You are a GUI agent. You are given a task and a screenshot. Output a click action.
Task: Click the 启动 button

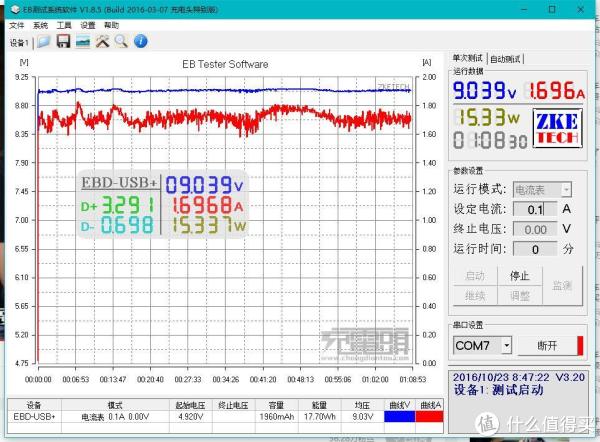tap(475, 276)
